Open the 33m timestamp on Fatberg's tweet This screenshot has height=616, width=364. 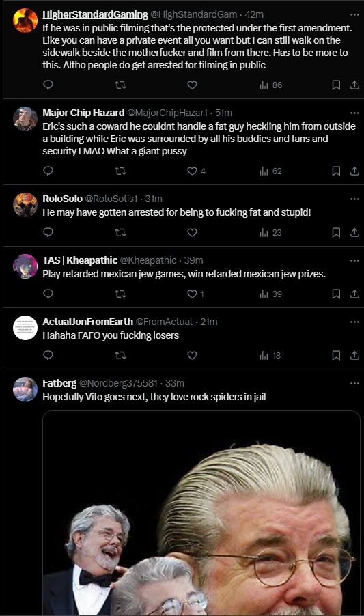(175, 383)
